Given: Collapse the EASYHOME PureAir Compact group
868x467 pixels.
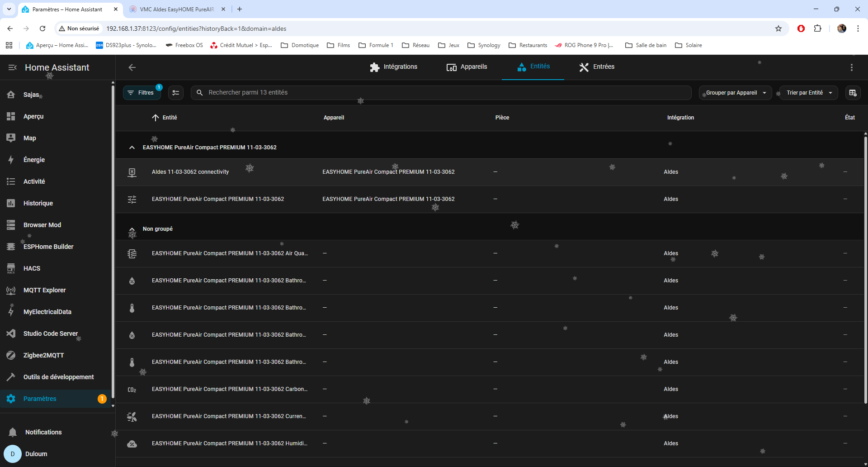Looking at the screenshot, I should [x=132, y=148].
